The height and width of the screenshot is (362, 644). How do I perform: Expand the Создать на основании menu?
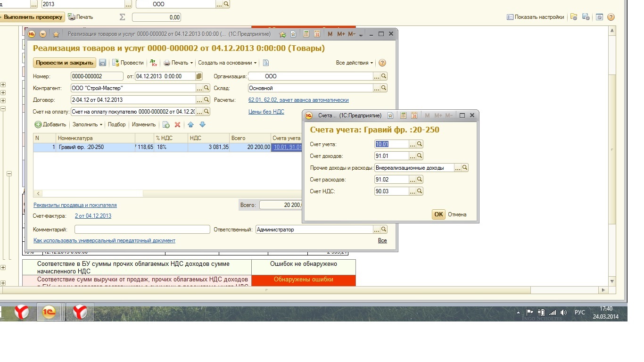point(227,63)
